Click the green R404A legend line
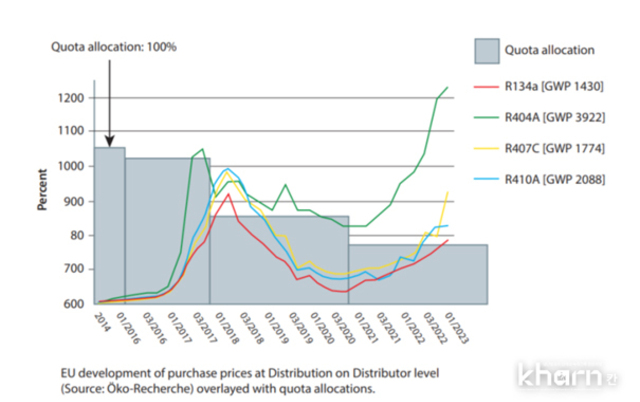 pos(484,118)
